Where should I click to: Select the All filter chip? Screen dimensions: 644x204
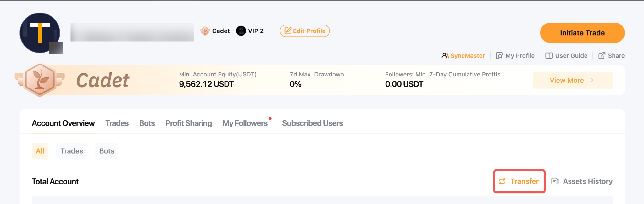pos(40,151)
